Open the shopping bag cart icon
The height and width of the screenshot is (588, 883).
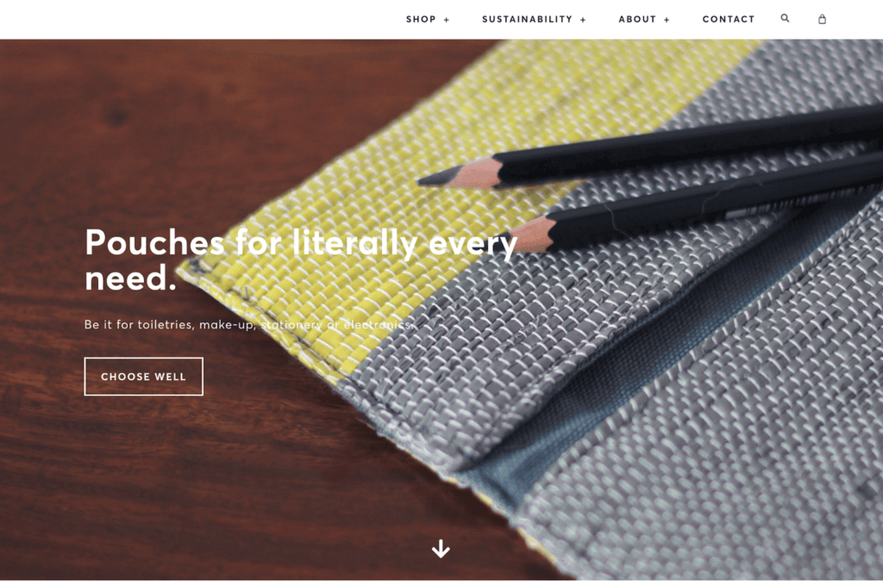(x=822, y=19)
